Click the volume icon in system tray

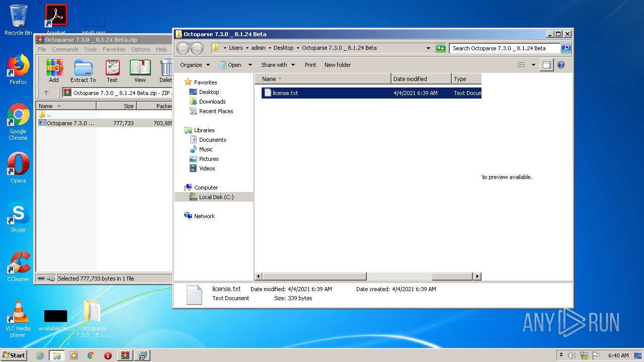pyautogui.click(x=572, y=355)
